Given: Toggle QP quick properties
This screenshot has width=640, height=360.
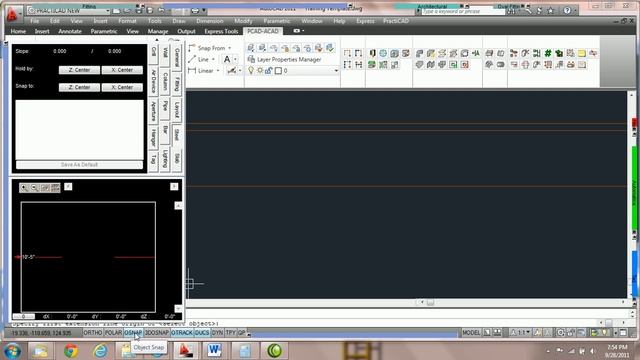Looking at the screenshot, I should point(241,333).
